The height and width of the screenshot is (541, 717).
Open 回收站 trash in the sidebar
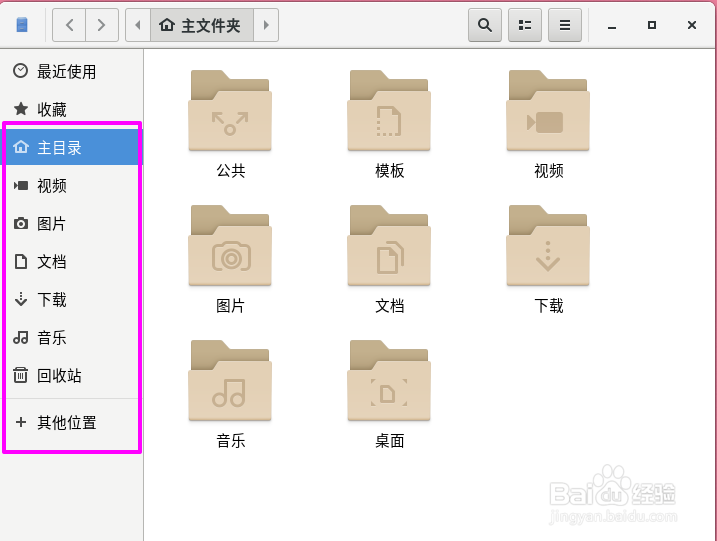pos(72,375)
